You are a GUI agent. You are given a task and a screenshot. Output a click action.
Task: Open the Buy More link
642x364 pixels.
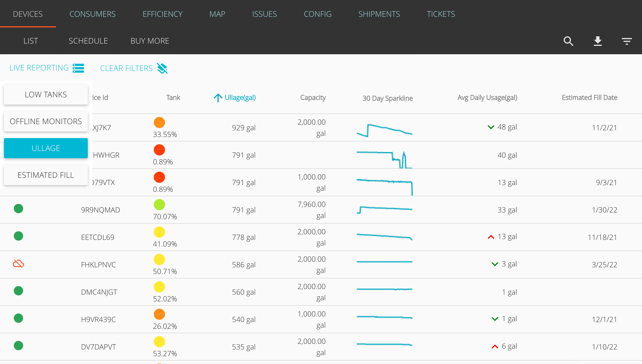point(150,41)
